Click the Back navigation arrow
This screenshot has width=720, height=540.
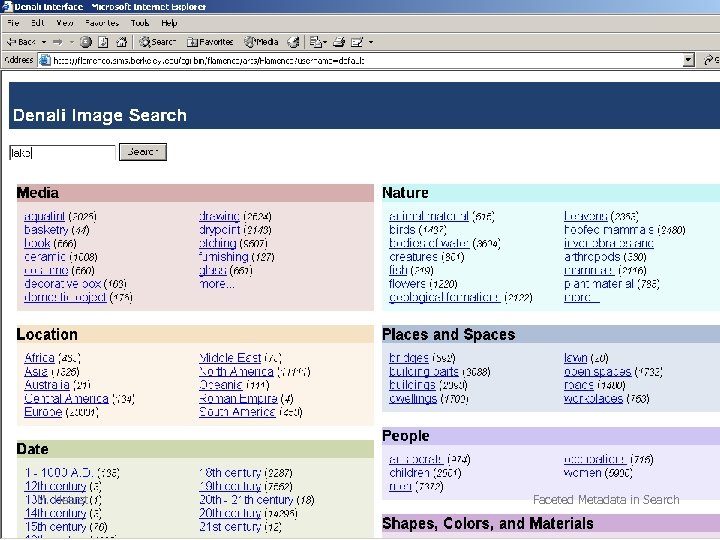pos(21,42)
